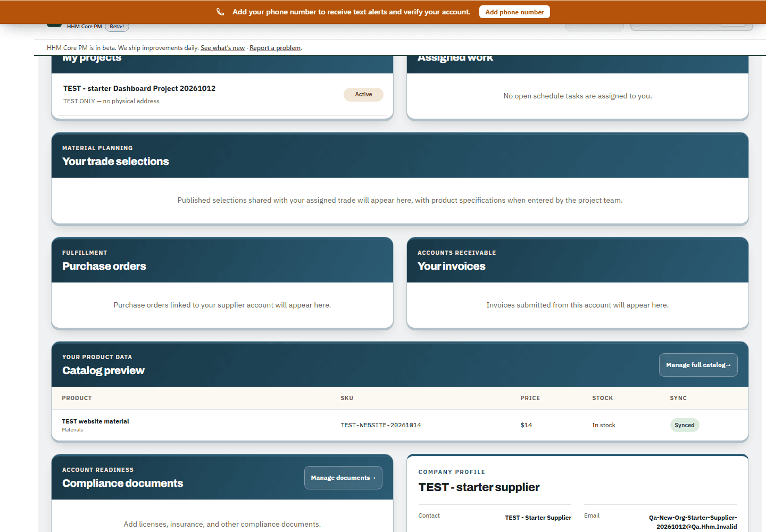This screenshot has height=532, width=766.
Task: Click the PRICE column header
Action: pyautogui.click(x=530, y=398)
